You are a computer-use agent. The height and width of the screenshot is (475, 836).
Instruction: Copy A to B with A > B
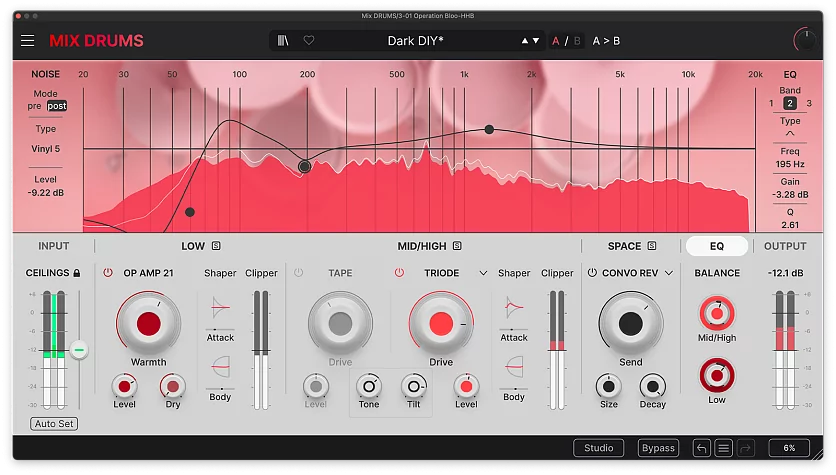(x=606, y=41)
